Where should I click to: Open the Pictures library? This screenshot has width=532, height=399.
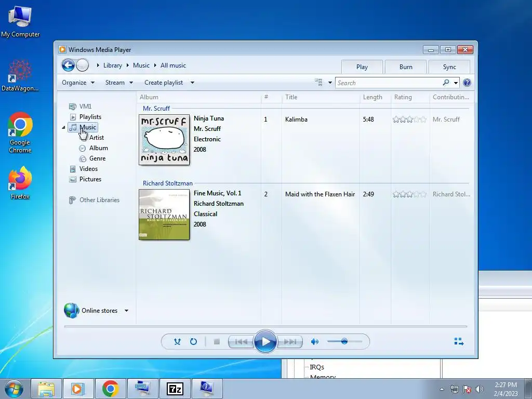point(85,179)
